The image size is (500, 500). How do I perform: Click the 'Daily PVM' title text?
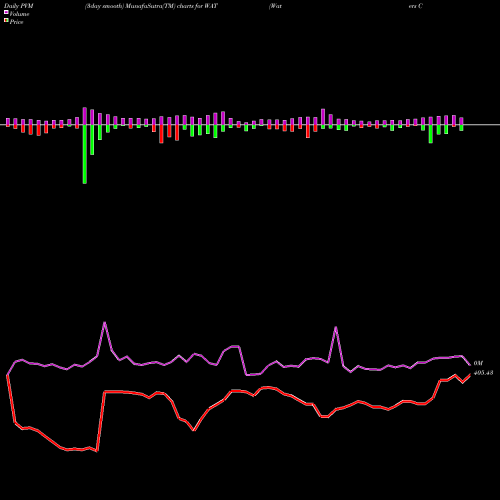(19, 6)
